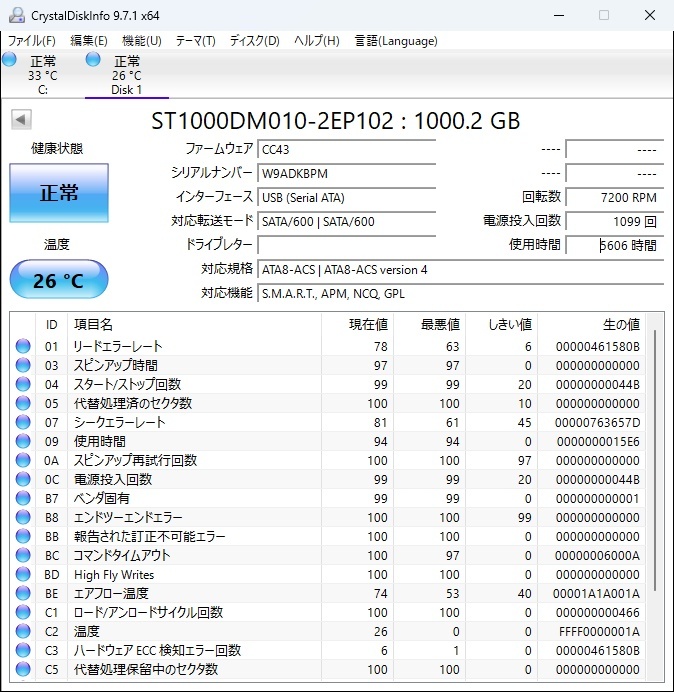Switch to the C: drive tab

pos(42,75)
